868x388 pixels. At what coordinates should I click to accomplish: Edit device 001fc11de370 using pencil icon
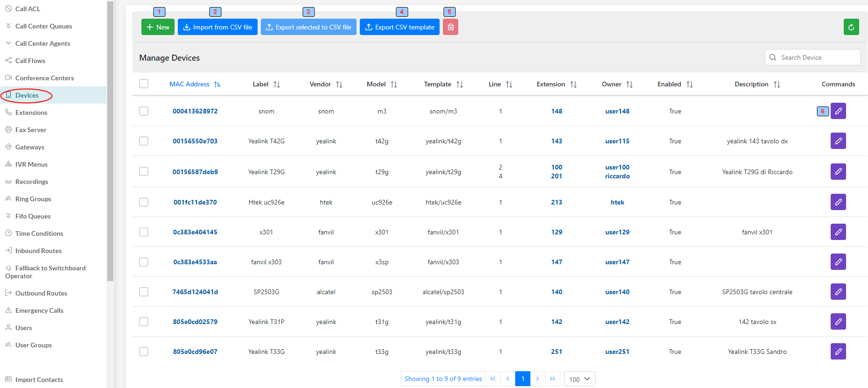click(838, 202)
